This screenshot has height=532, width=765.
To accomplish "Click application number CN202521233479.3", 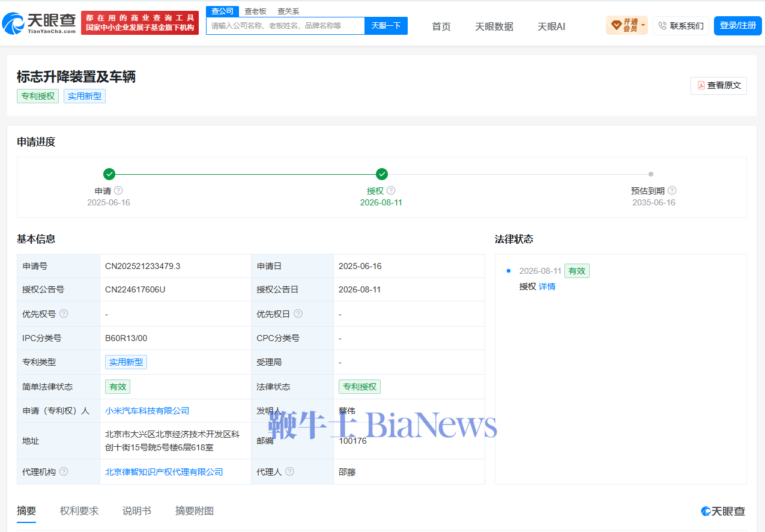I will pos(143,266).
